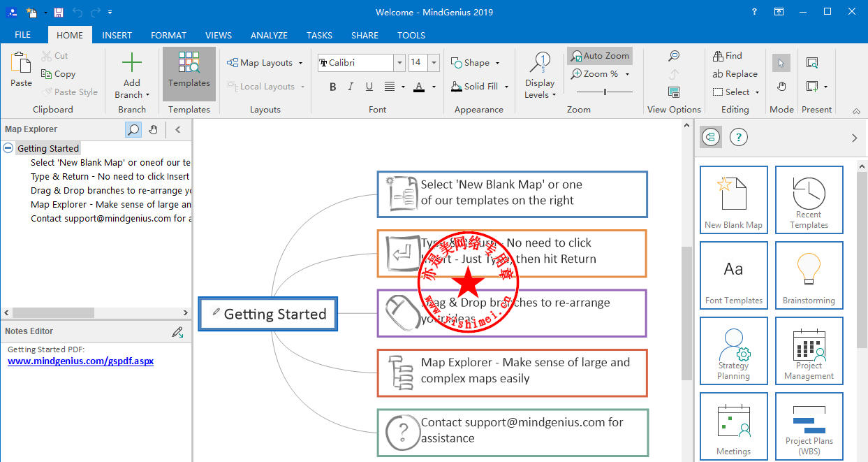Choose the Strategy Planning template
Image resolution: width=868 pixels, height=462 pixels.
(733, 351)
